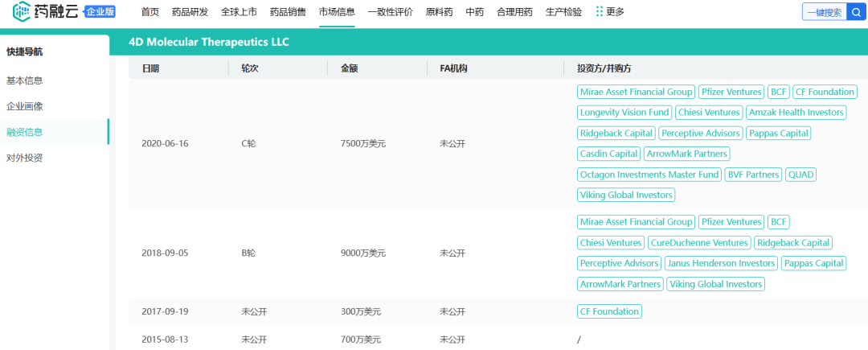This screenshot has height=350, width=868.
Task: Click Janus Henderson Investors tag
Action: click(x=721, y=264)
